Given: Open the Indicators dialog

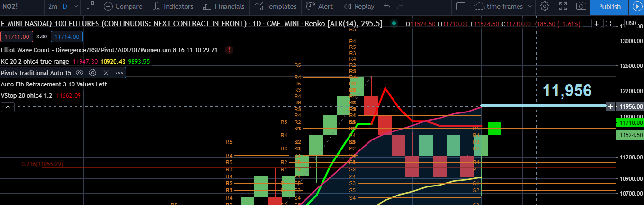Looking at the screenshot, I should click(x=173, y=7).
